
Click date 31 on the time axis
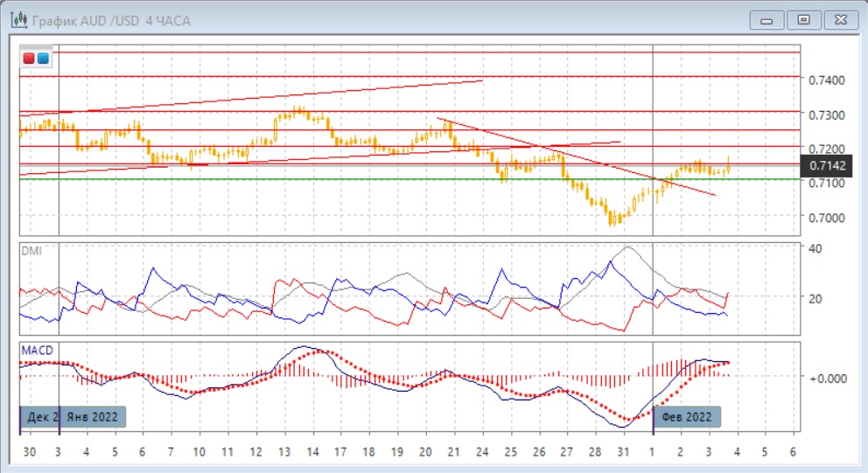pos(623,452)
